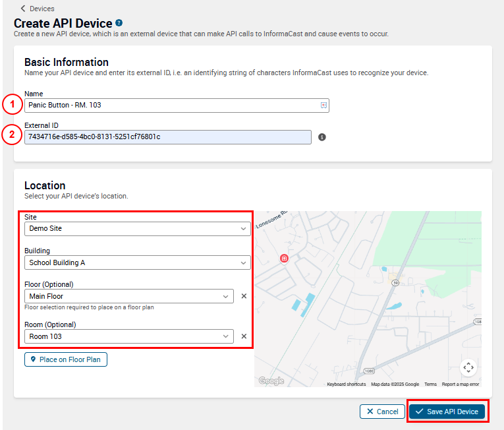Click the Place on Floor Plan button
504x430 pixels.
(x=66, y=359)
